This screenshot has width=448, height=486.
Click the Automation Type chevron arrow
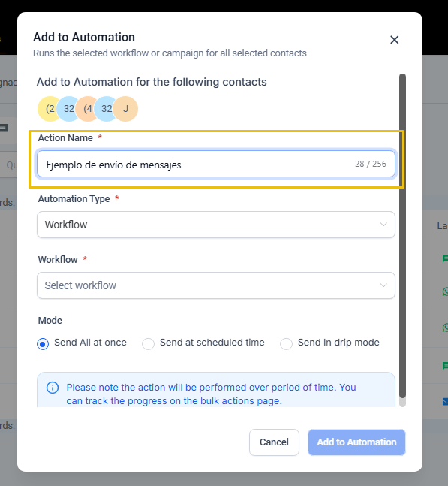coord(383,225)
